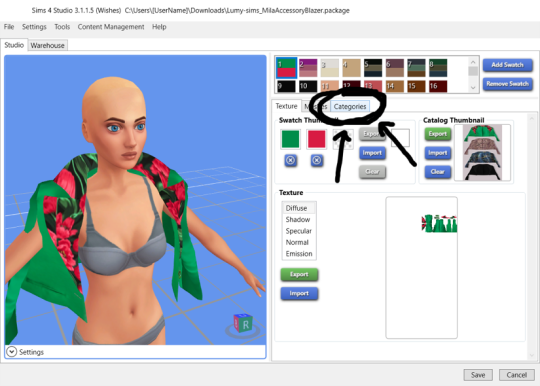
Task: Select swatch number 9
Action: point(286,86)
